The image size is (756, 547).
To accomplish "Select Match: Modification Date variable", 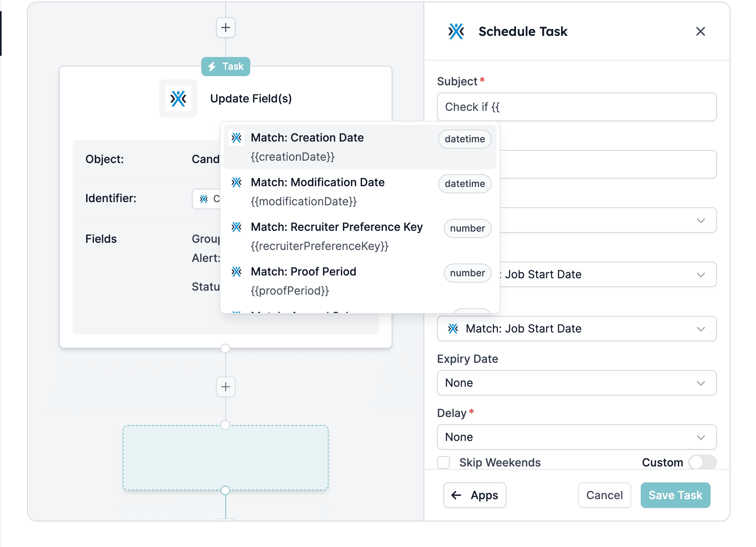I will (360, 192).
